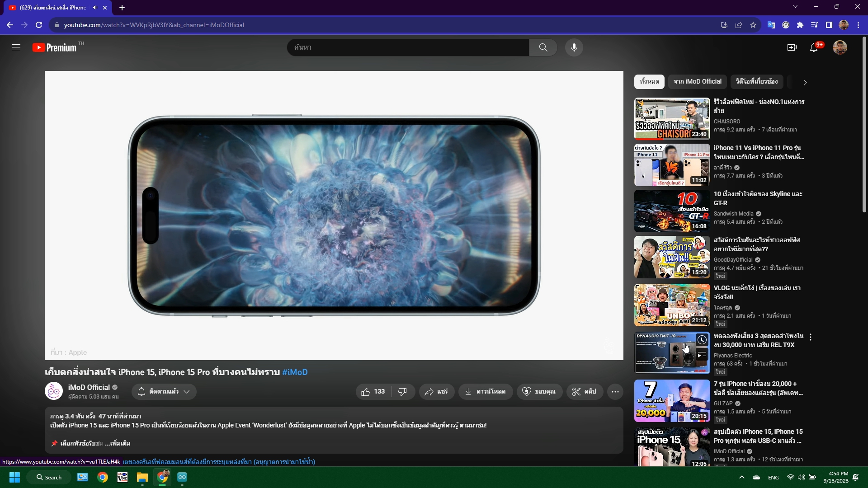Select the วิดีโอที่เกี่ยวข้อง chip
Image resolution: width=868 pixels, height=488 pixels.
757,81
